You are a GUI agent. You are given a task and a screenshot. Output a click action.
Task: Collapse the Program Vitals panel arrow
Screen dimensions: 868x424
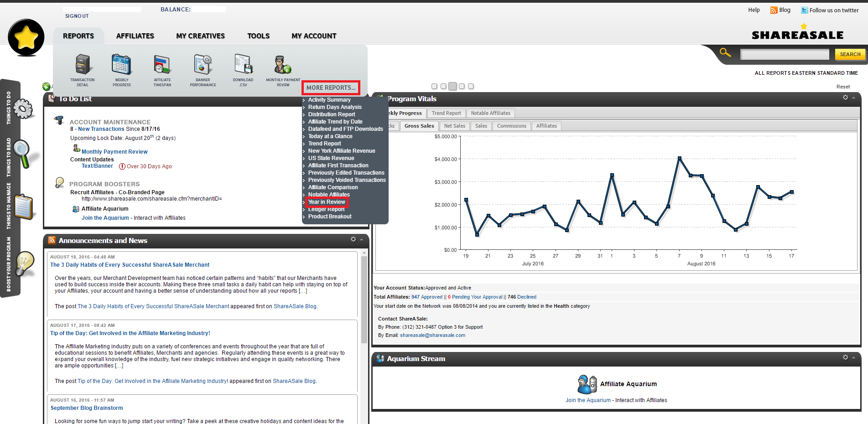point(853,98)
